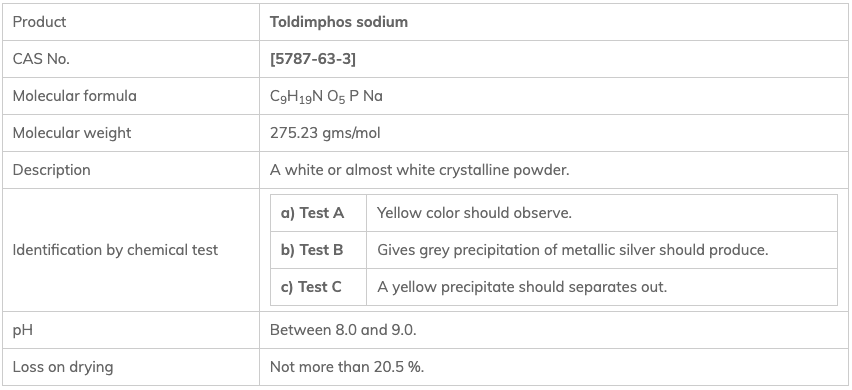This screenshot has width=852, height=390.
Task: Select the Between 8.0 and 9.0 value
Action: pyautogui.click(x=343, y=330)
